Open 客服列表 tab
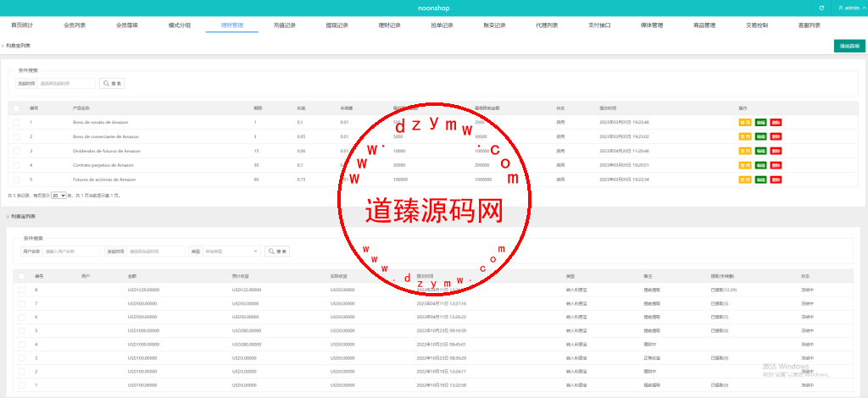This screenshot has height=398, width=868. pos(810,25)
